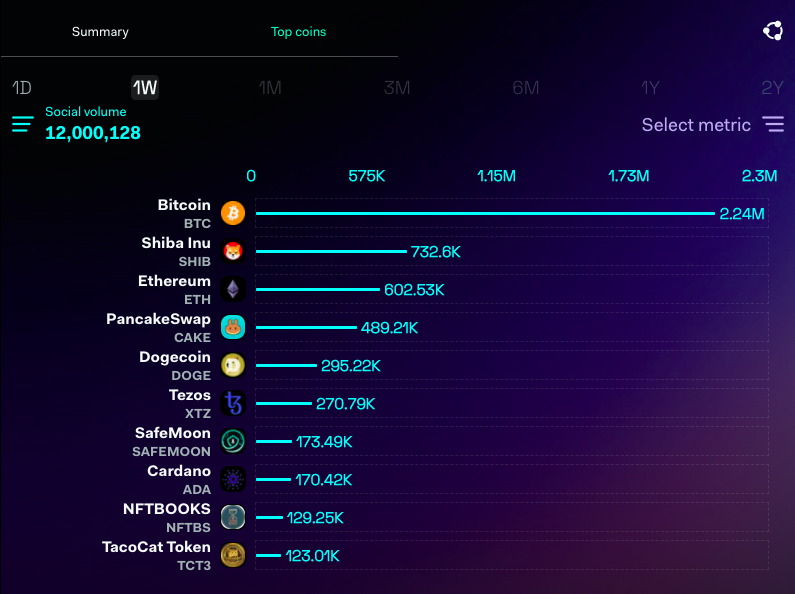Click the TacoCat Token name

pyautogui.click(x=156, y=547)
